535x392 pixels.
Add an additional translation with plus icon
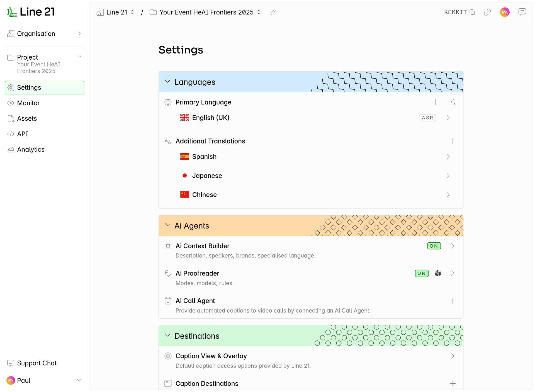[x=453, y=141]
